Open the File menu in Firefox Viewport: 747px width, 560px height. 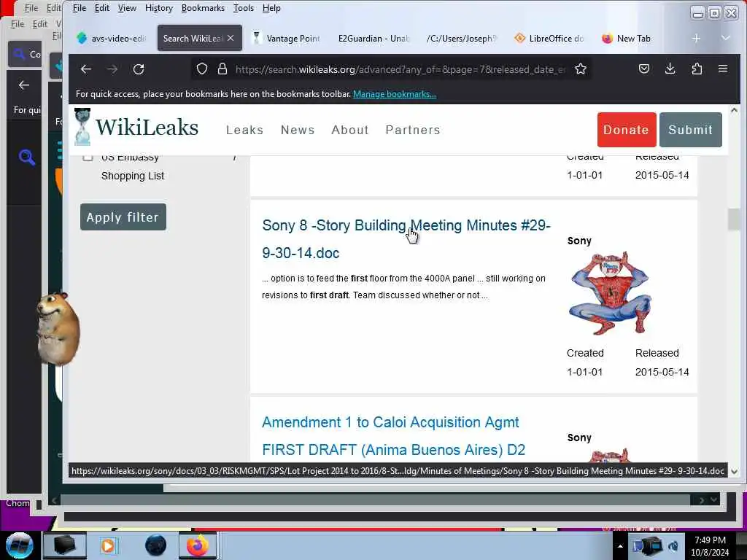pyautogui.click(x=79, y=8)
